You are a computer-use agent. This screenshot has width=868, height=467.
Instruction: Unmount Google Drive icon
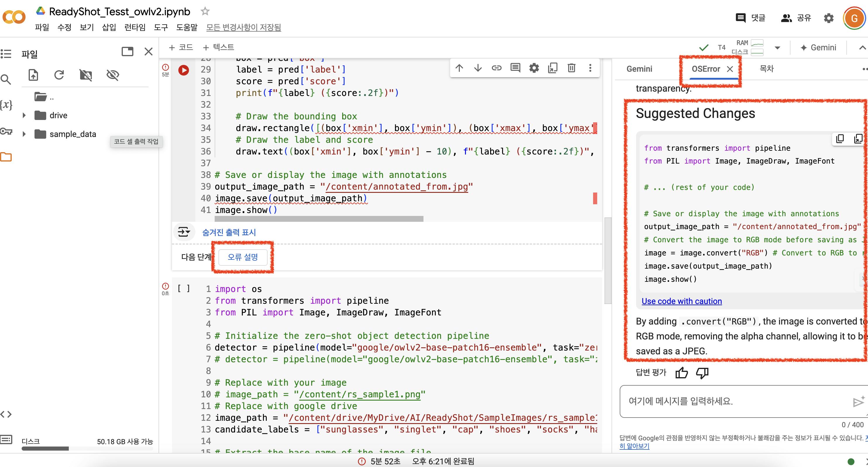(86, 75)
